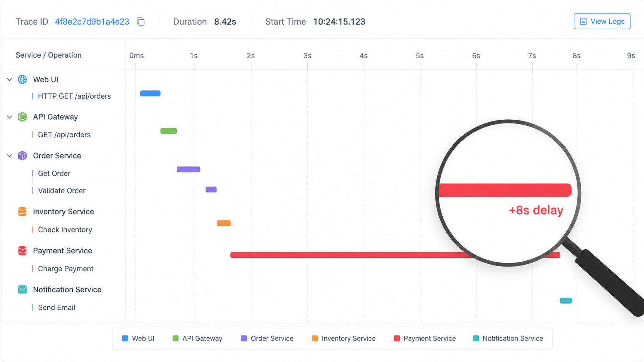Click the Inventory Service database icon
This screenshot has width=644, height=362.
click(22, 212)
